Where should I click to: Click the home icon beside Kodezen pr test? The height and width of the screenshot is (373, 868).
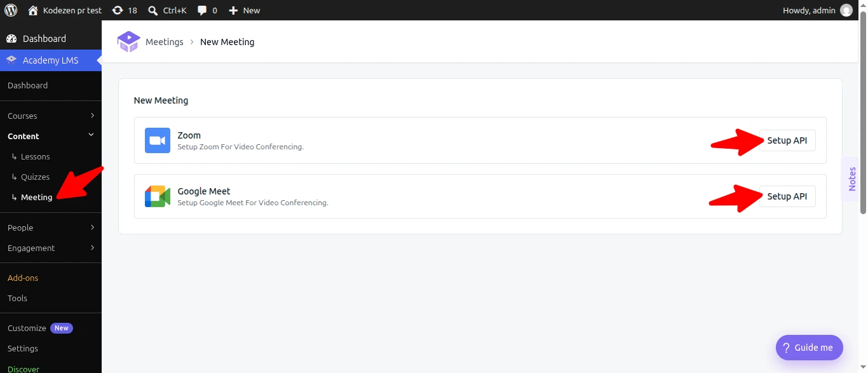pos(33,10)
